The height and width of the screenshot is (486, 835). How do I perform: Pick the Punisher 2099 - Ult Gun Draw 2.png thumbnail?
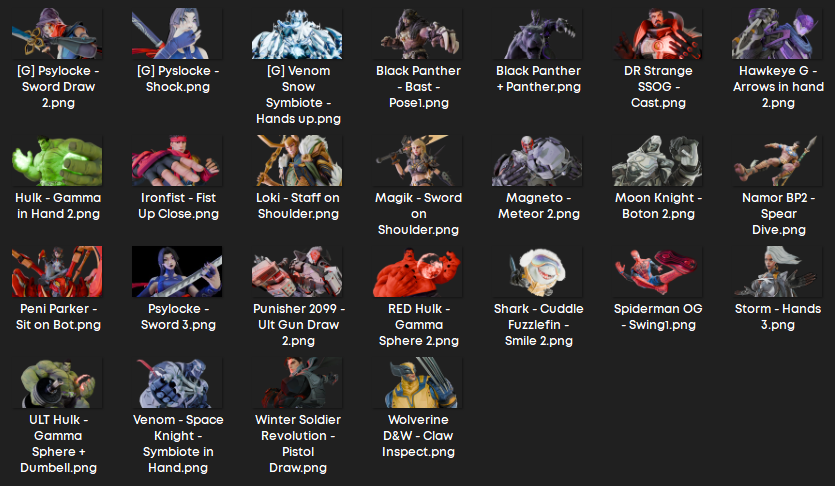tap(297, 271)
